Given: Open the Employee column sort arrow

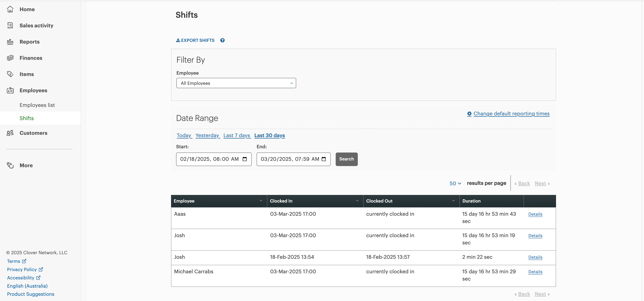Looking at the screenshot, I should click(261, 201).
